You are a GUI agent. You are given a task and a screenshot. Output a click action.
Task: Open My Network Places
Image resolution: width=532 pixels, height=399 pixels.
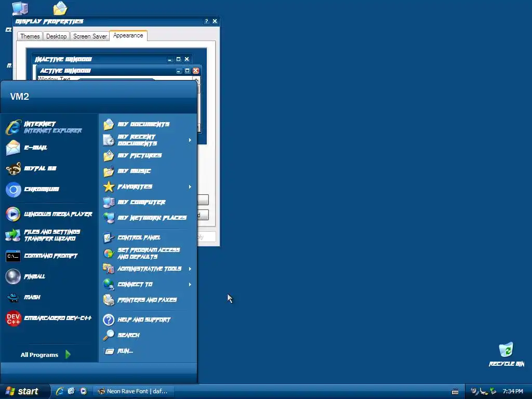[148, 218]
